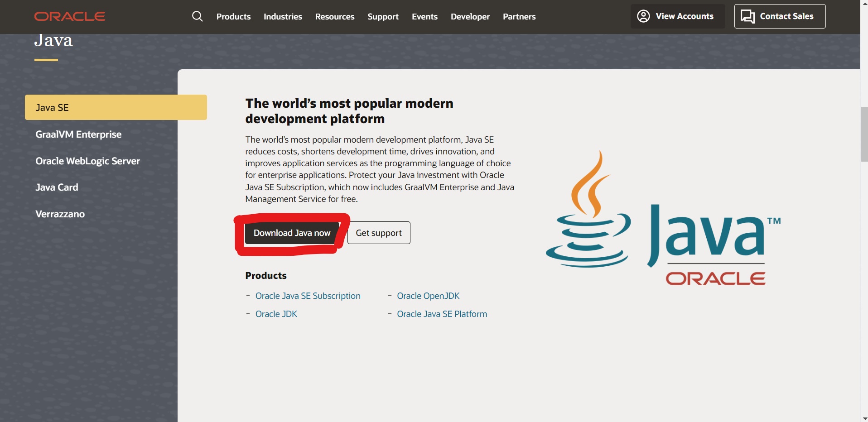868x422 pixels.
Task: Open Oracle Java SE Platform link
Action: pos(442,314)
